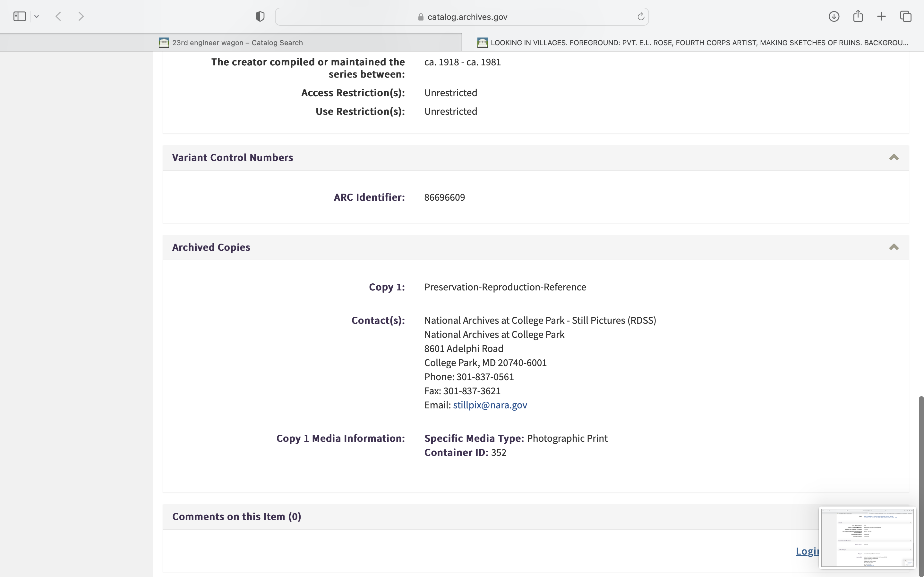Screen dimensions: 924x577
Task: Collapse the Variant Control Numbers section
Action: 894,157
